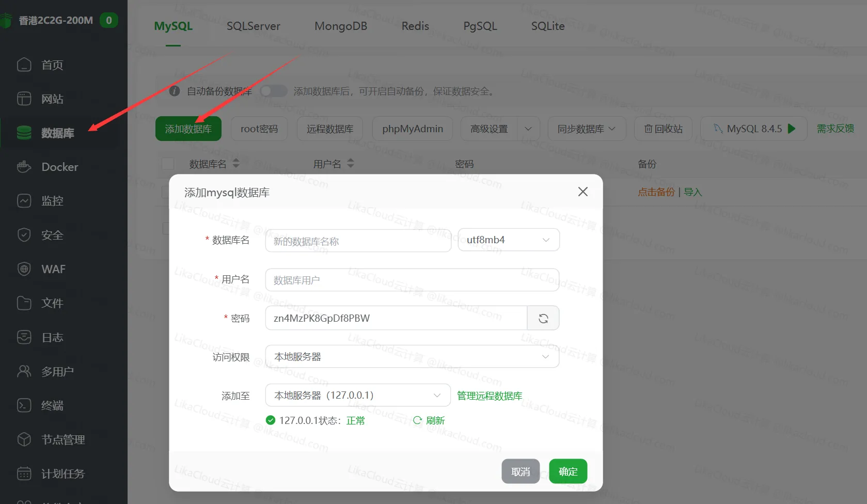
Task: Open the 文件 file manager
Action: (52, 303)
